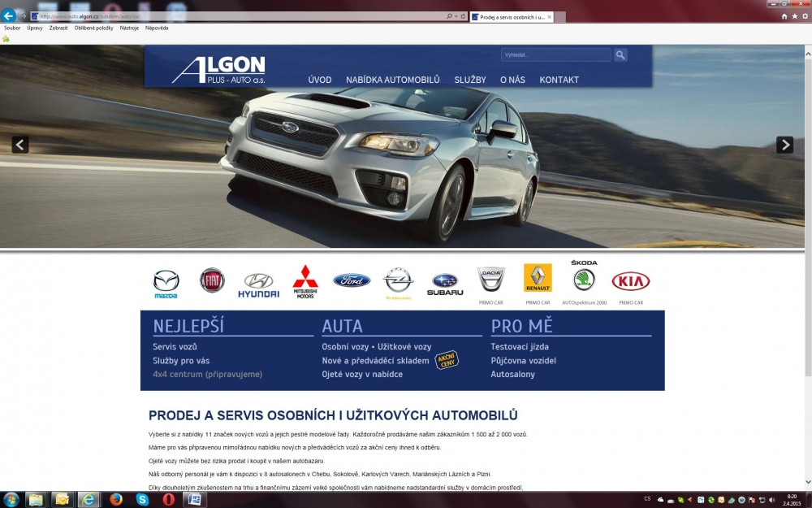Open Microsoft Word from the taskbar
Screen dimensions: 812x508
(195, 500)
